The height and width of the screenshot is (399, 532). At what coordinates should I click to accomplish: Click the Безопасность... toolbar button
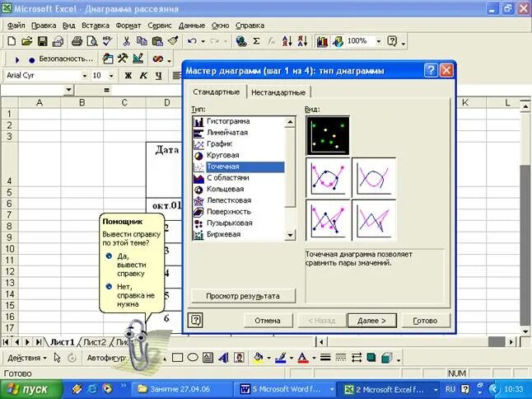pos(66,59)
